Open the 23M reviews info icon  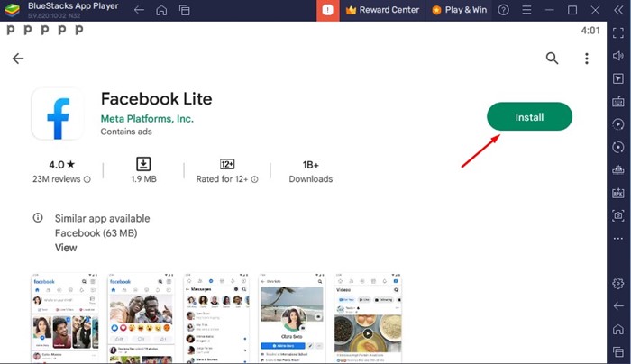point(87,180)
